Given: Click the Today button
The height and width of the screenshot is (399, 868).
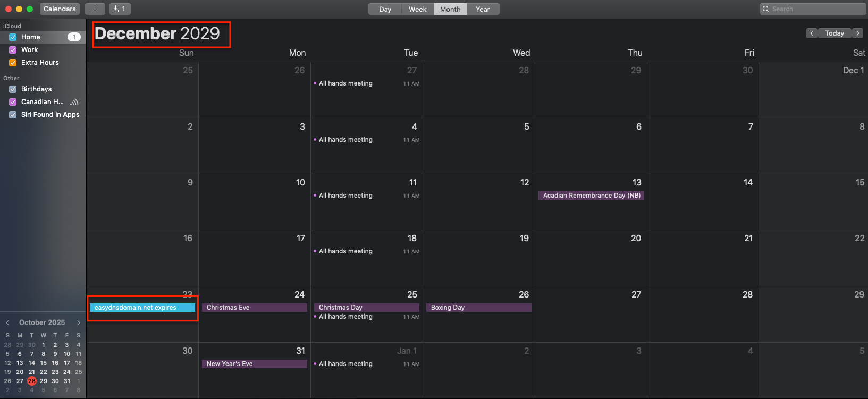Looking at the screenshot, I should [834, 33].
